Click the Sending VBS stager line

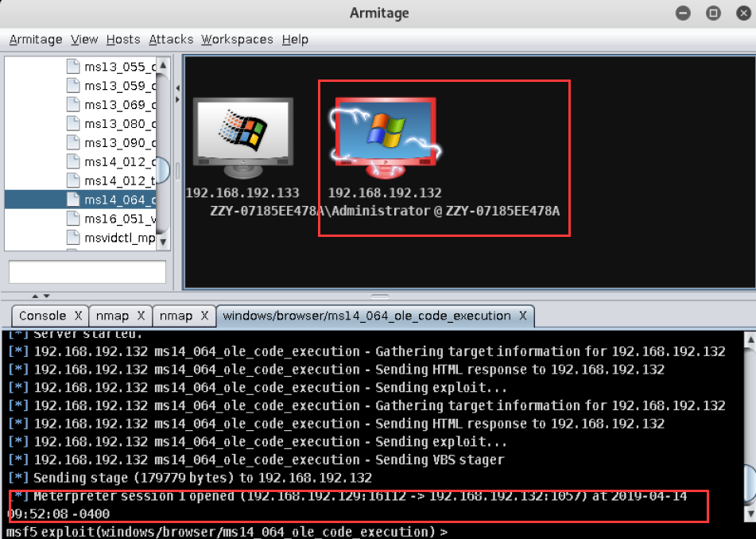pos(256,460)
